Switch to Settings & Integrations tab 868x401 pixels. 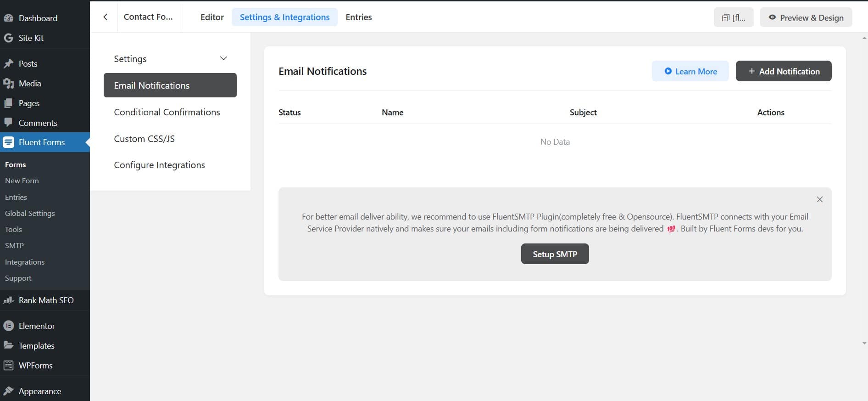point(284,17)
